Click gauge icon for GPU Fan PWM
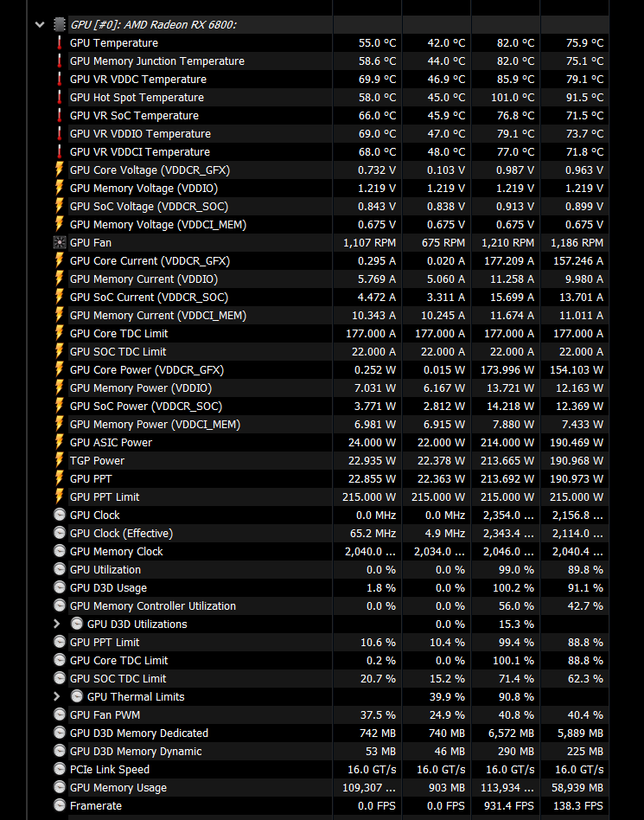Screen dimensions: 644x820 coord(60,714)
